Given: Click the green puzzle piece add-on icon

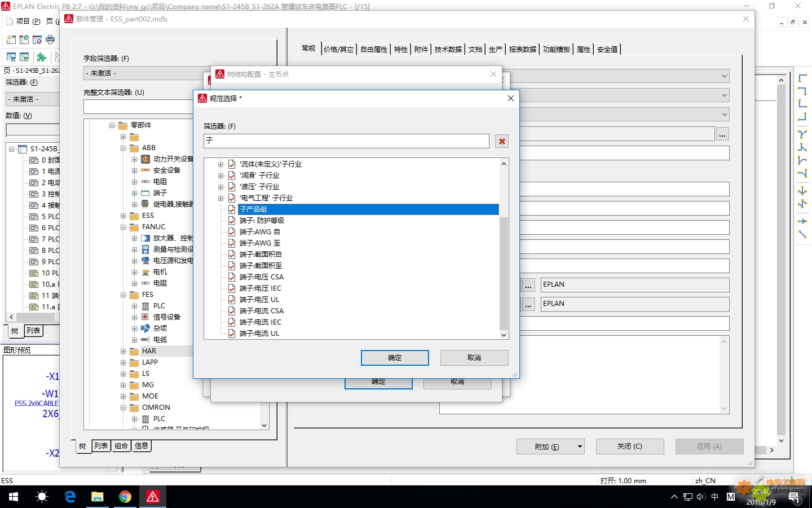Looking at the screenshot, I should click(41, 57).
